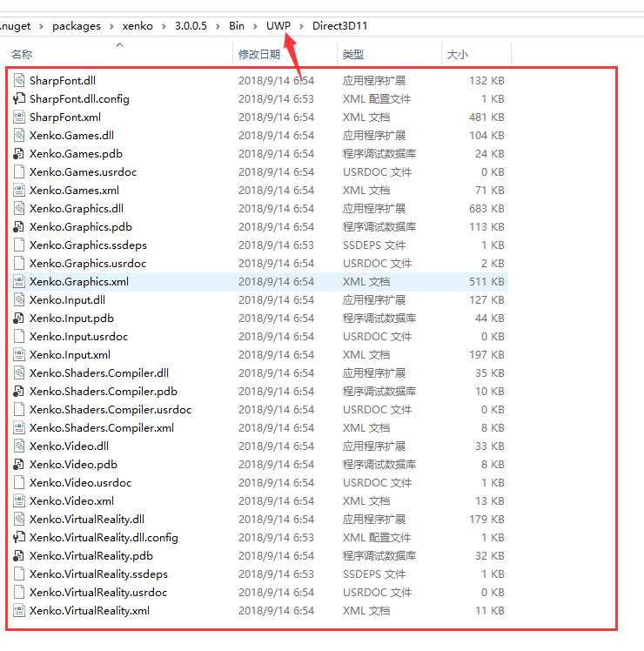Click the Xenko.Shaders.Compiler.pdb file icon
Viewport: 644px width, 651px height.
click(19, 391)
